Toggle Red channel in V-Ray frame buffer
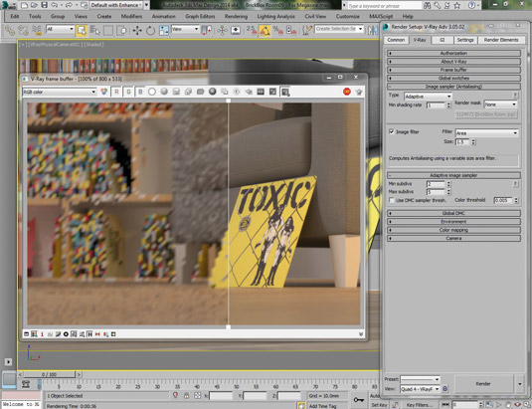Image resolution: width=532 pixels, height=409 pixels. (116, 92)
